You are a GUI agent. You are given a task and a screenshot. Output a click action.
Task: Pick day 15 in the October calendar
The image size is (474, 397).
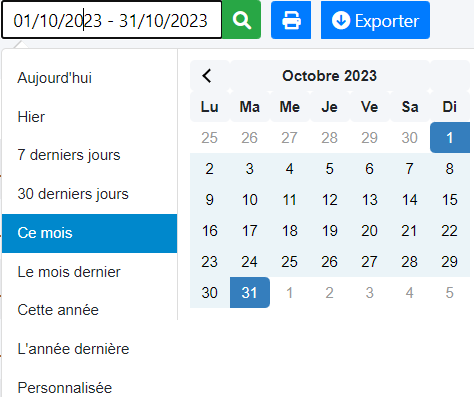[450, 200]
